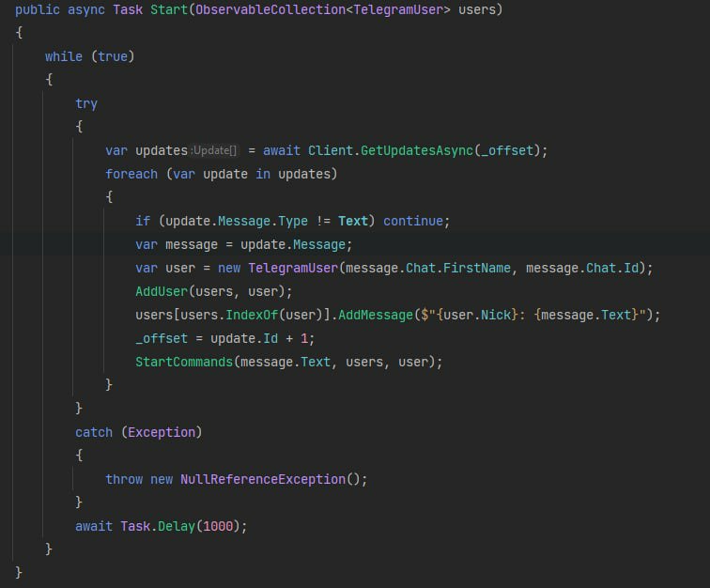Click the GetUpdatesAsync method call
Viewport: 710px width, 588px height.
(417, 150)
